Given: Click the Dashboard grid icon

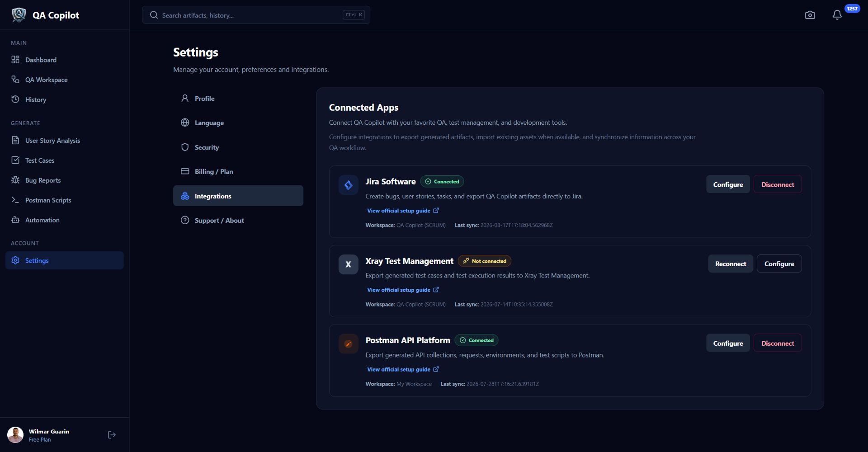Looking at the screenshot, I should (x=15, y=60).
